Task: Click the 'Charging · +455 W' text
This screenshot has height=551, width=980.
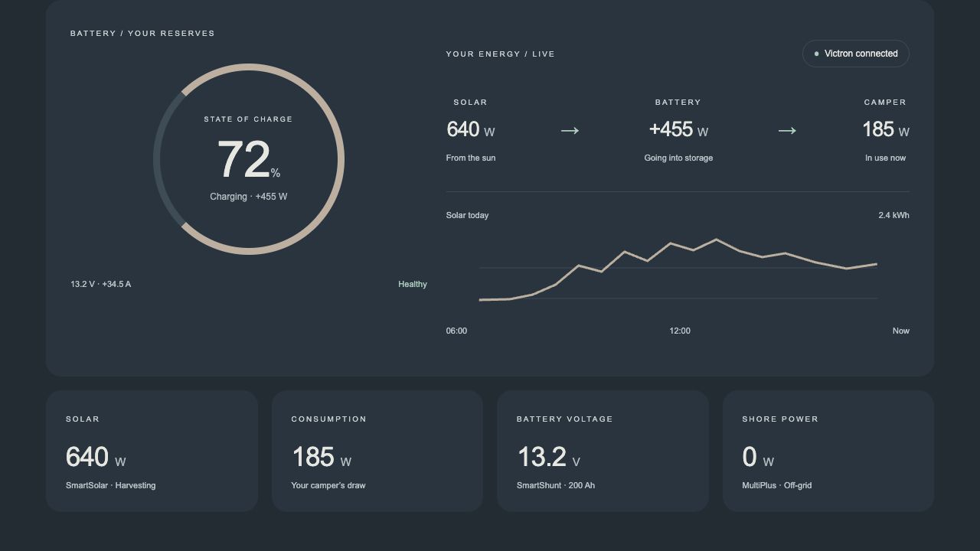Action: pyautogui.click(x=248, y=197)
